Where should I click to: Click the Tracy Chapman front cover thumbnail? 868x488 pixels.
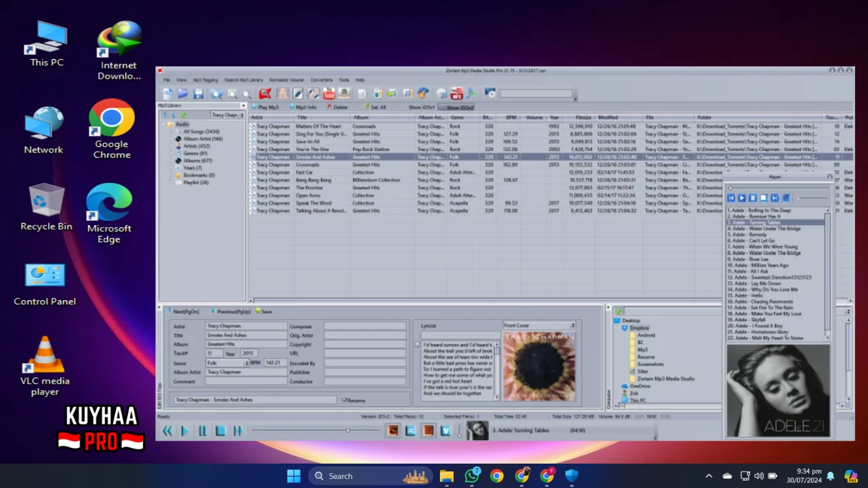click(540, 366)
